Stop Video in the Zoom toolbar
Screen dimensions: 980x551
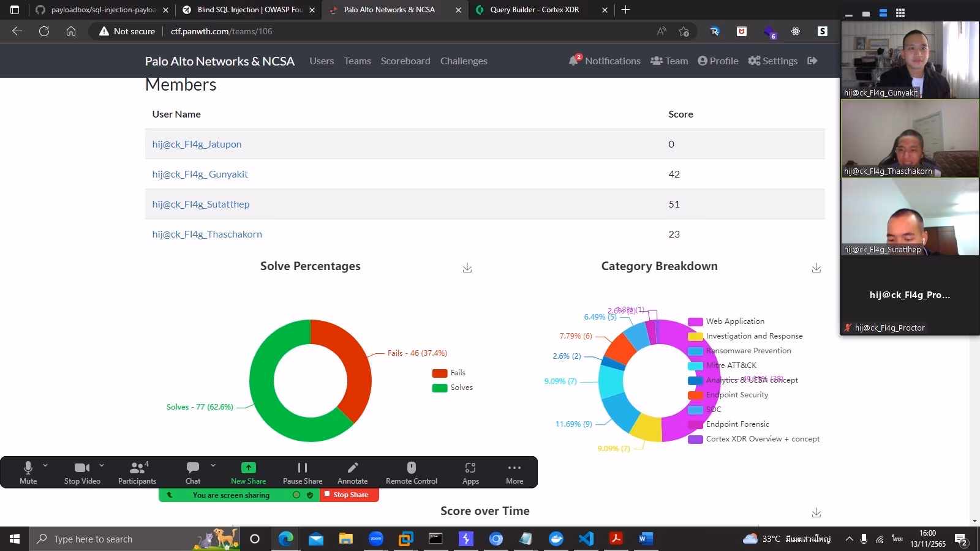(82, 473)
